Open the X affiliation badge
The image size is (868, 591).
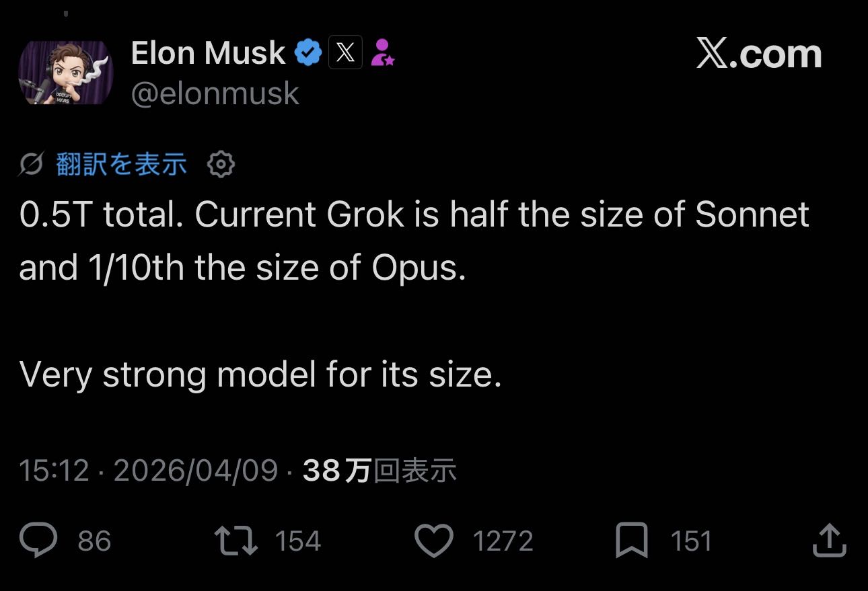click(x=345, y=53)
